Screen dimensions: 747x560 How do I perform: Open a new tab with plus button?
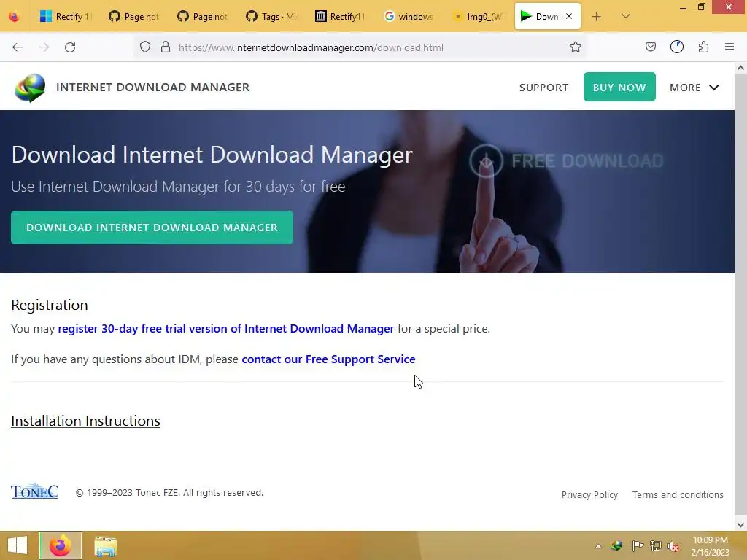[596, 17]
